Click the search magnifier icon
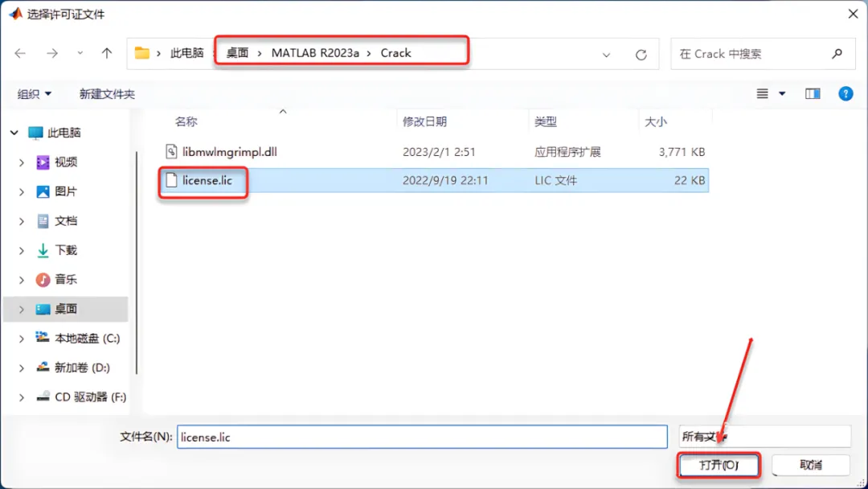This screenshot has width=868, height=489. (x=837, y=53)
